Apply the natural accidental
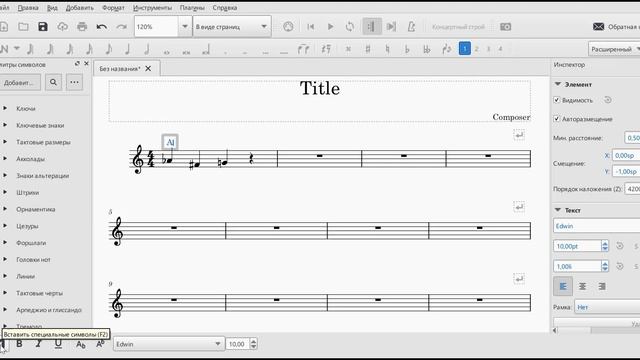 (x=387, y=49)
